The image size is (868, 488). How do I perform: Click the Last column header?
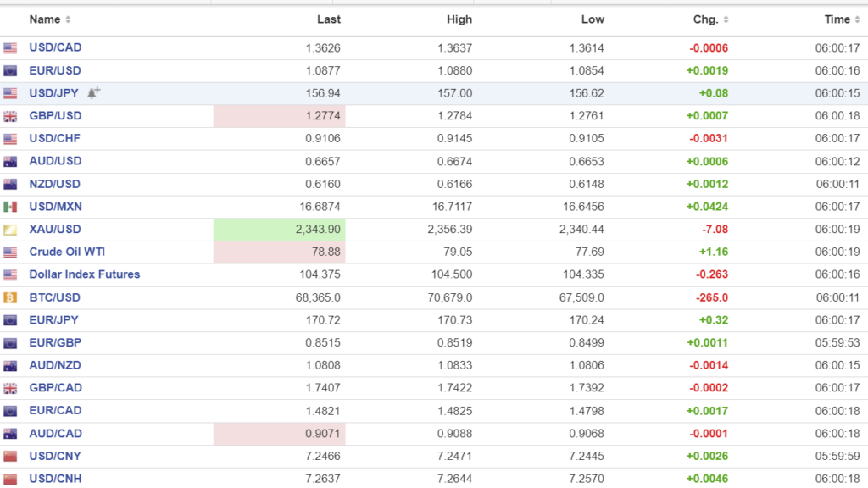point(329,19)
